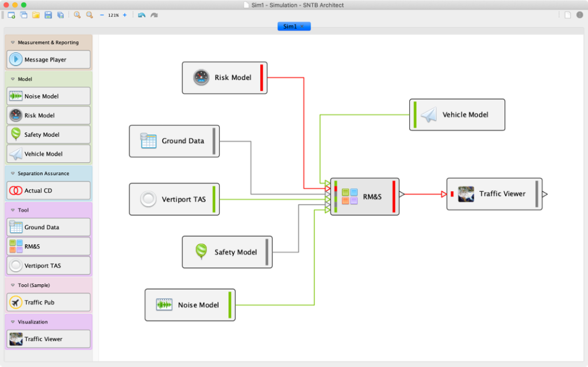Click the first magnifier zoom icon
Image resolution: width=588 pixels, height=367 pixels.
77,15
